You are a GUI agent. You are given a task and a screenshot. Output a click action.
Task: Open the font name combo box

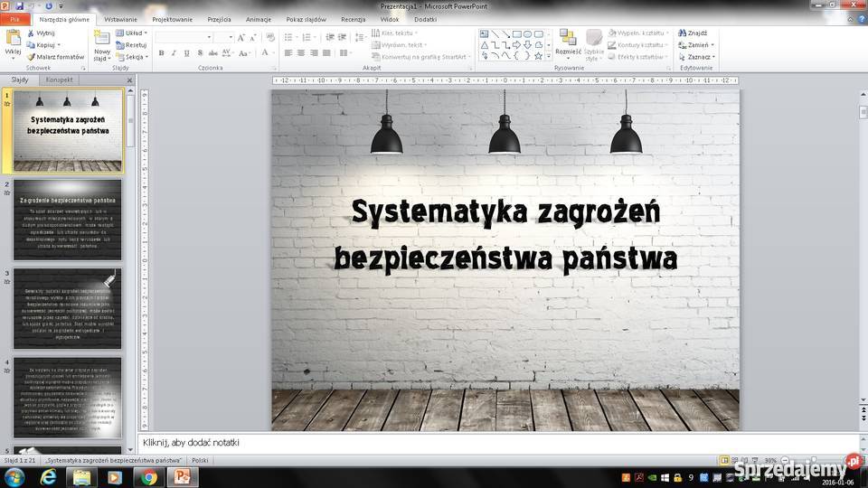tap(183, 37)
